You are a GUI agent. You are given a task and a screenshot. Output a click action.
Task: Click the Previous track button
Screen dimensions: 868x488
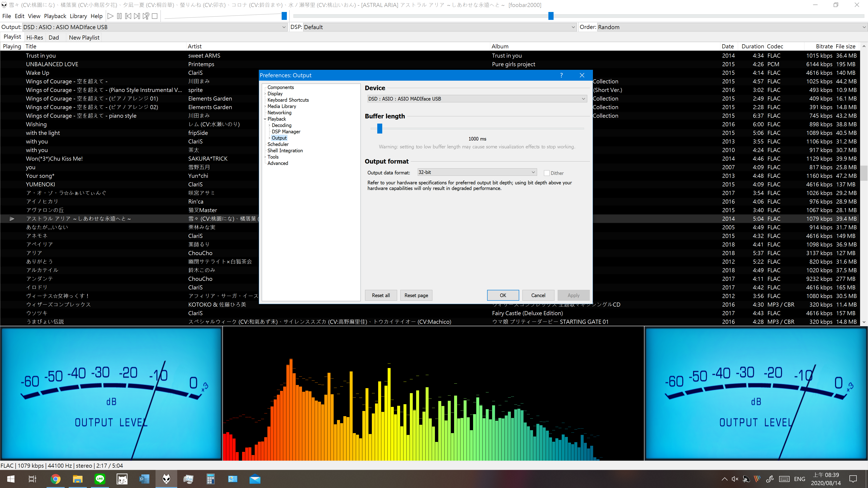(x=128, y=16)
